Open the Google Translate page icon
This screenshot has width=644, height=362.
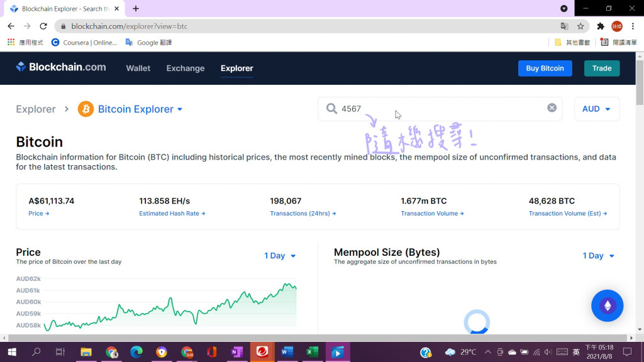pos(564,26)
